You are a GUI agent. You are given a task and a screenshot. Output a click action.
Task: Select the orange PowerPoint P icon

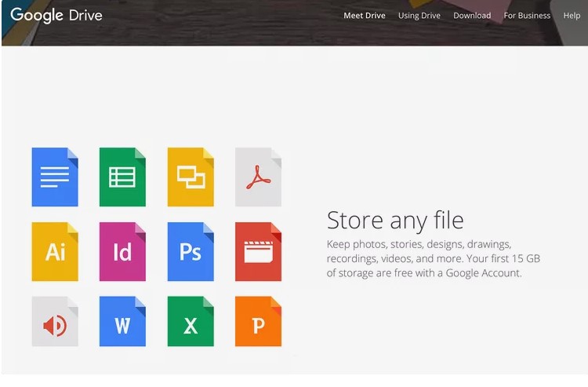(x=258, y=321)
